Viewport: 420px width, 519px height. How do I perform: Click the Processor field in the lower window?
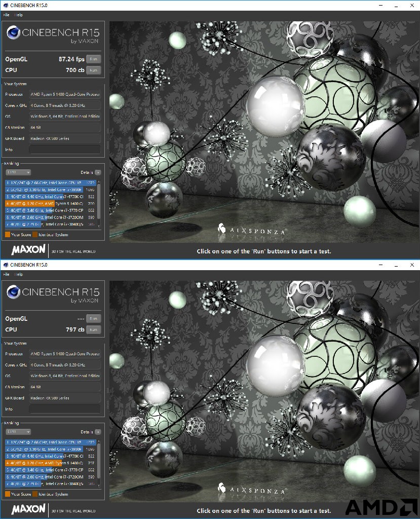[65, 354]
